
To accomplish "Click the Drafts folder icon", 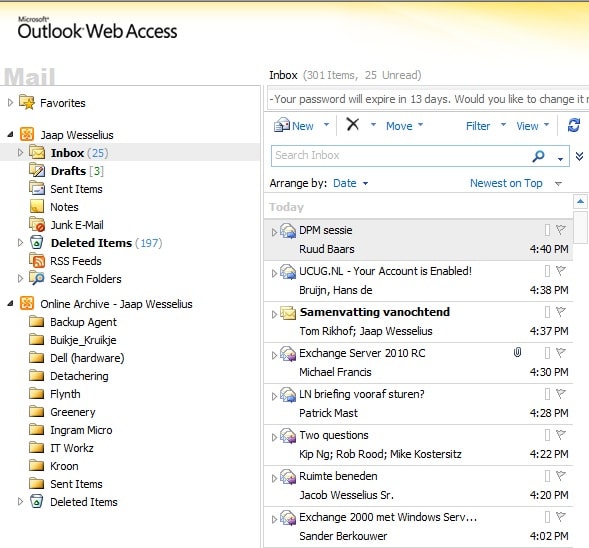I will tap(37, 170).
